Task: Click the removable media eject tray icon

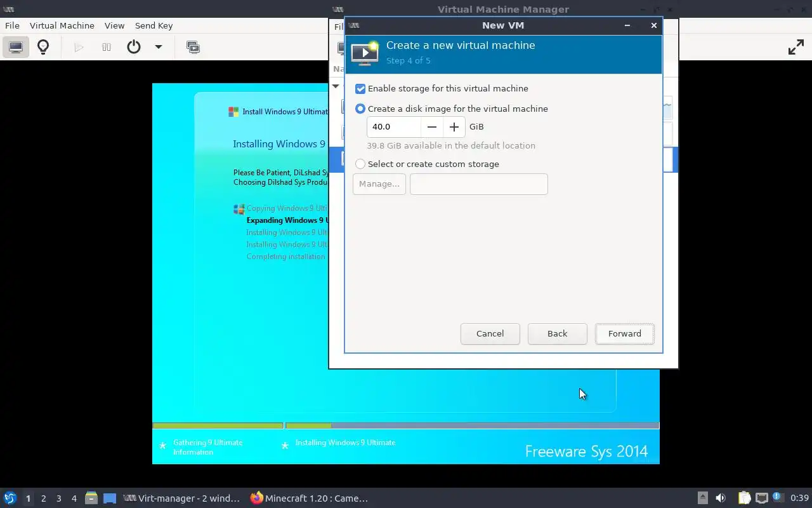Action: click(702, 498)
